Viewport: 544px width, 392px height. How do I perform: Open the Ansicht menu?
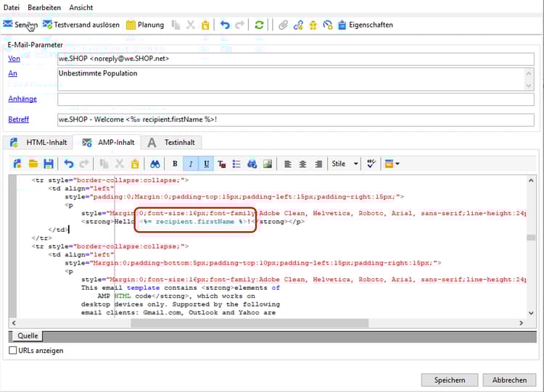[81, 7]
